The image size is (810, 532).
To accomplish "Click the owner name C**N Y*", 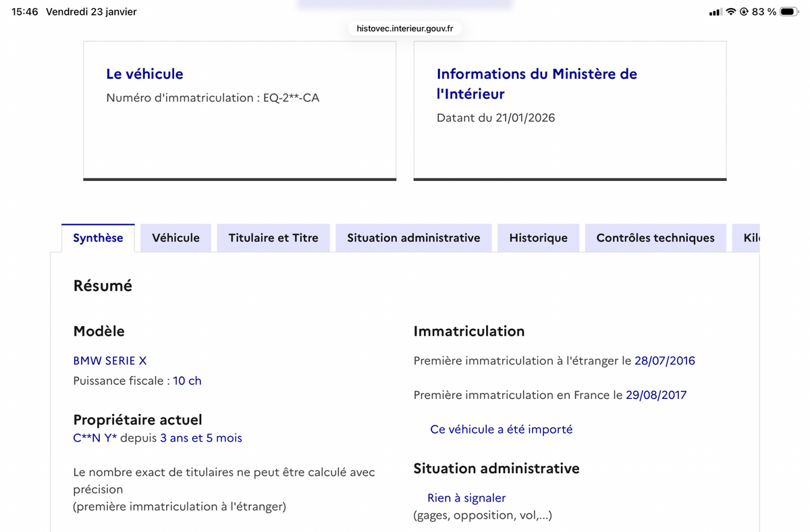I will [x=95, y=438].
